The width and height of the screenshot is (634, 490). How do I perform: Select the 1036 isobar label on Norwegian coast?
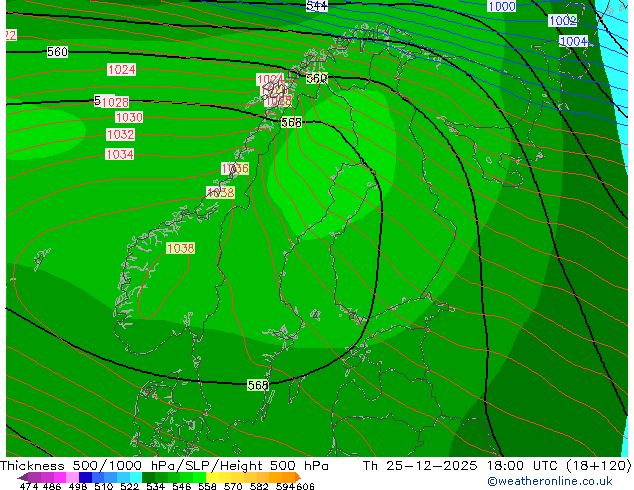tap(235, 169)
